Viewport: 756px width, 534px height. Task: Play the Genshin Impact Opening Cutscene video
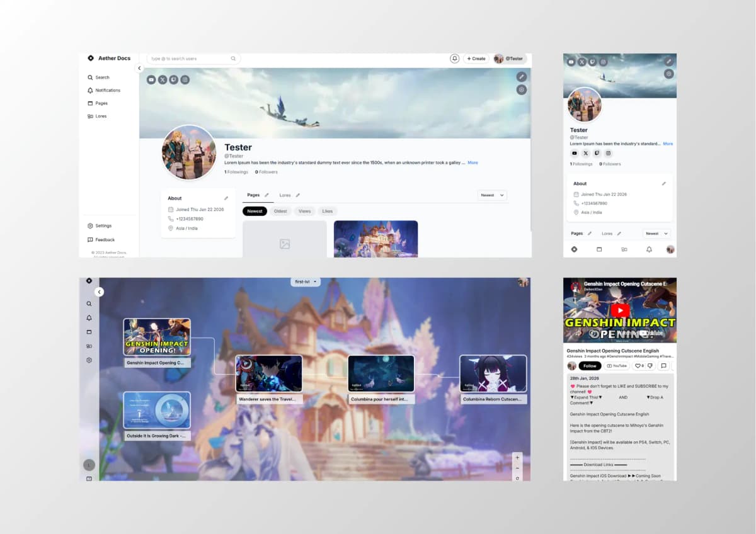point(620,310)
